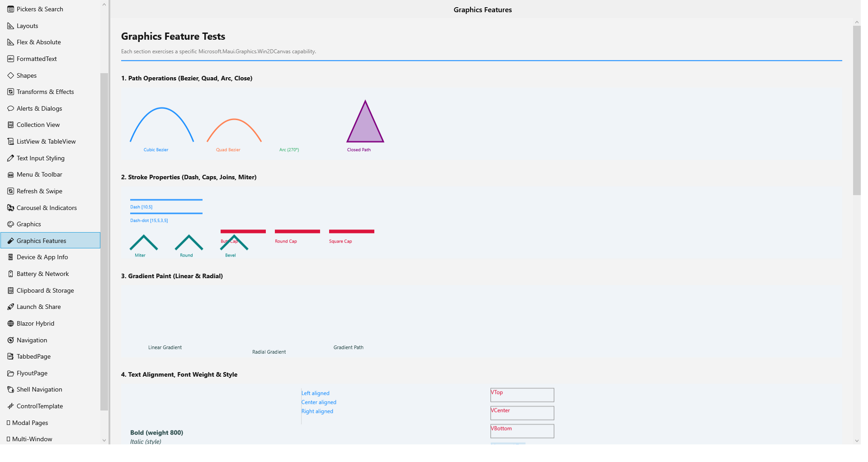Click the Miter join label

[x=140, y=255]
